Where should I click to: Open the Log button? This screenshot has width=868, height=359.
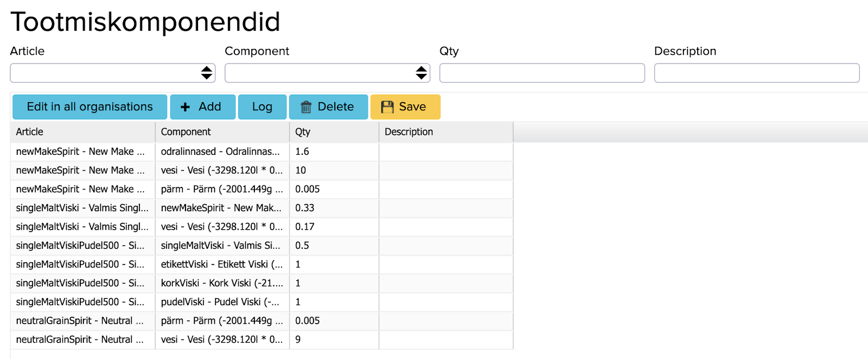coord(262,107)
